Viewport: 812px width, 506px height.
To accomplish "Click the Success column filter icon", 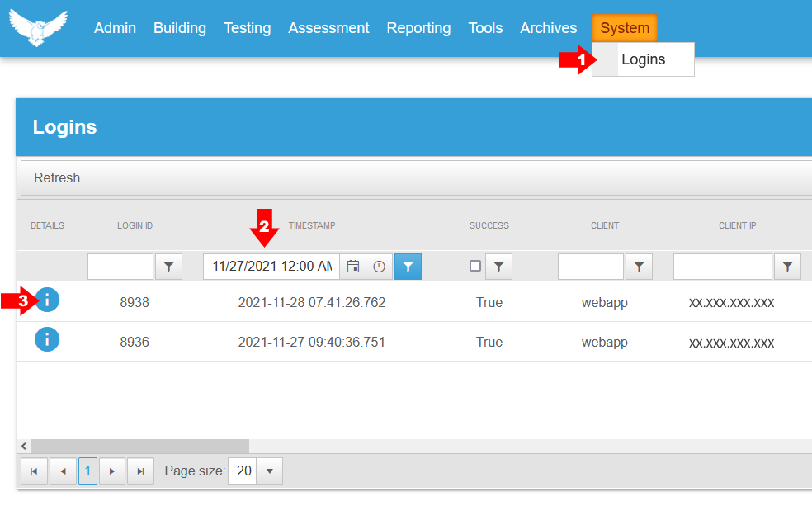I will [x=498, y=266].
